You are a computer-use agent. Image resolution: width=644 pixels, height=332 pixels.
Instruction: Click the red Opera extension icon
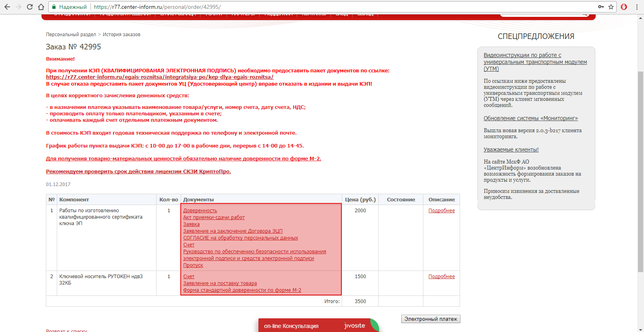624,7
